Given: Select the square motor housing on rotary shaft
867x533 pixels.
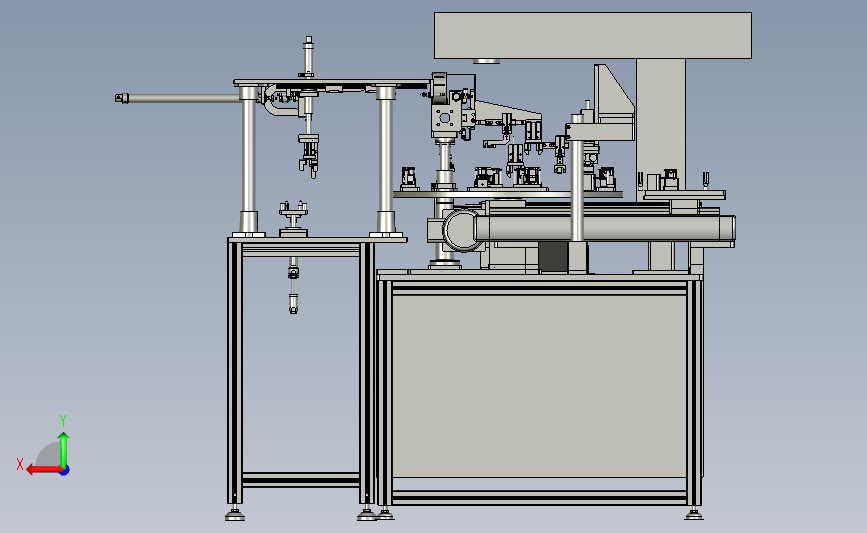Looking at the screenshot, I should (445, 118).
